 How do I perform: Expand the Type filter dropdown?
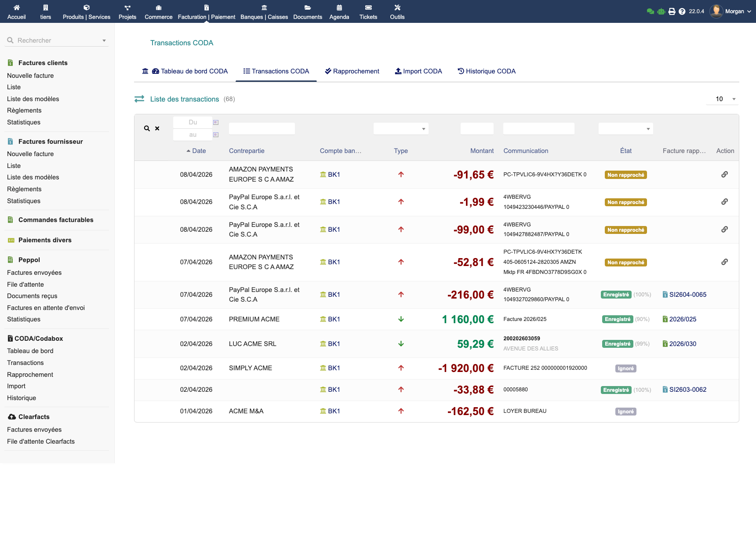400,128
